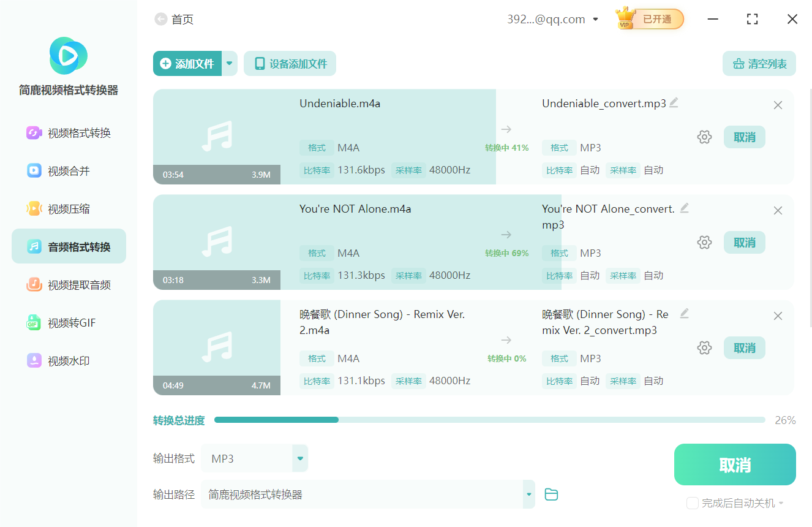
Task: Remove Undeniable.m4a from list
Action: click(x=778, y=105)
